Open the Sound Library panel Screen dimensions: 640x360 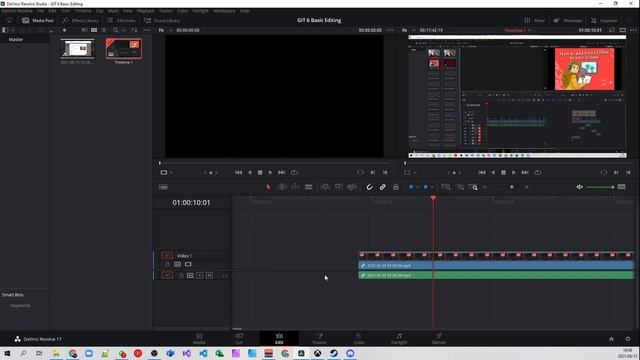162,20
